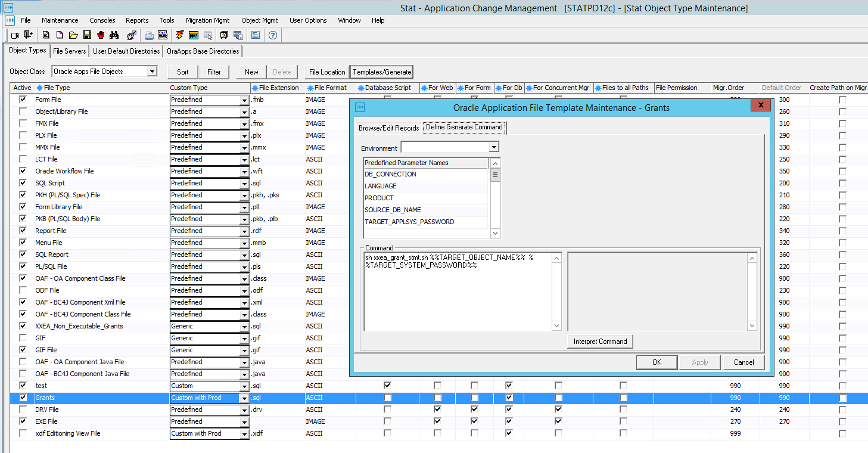Screen dimensions: 868x453
Task: Click Cancel in template dialog
Action: (743, 362)
